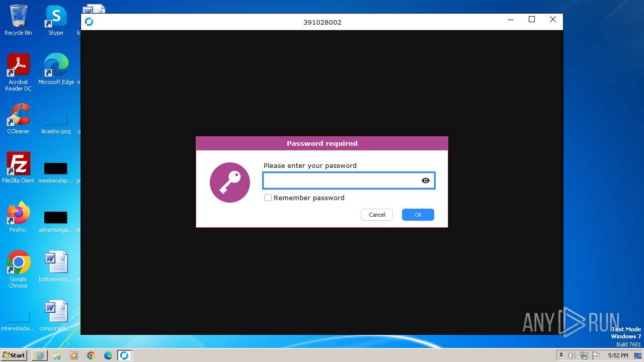This screenshot has height=362, width=644.
Task: Close the 391028002 window
Action: (553, 20)
